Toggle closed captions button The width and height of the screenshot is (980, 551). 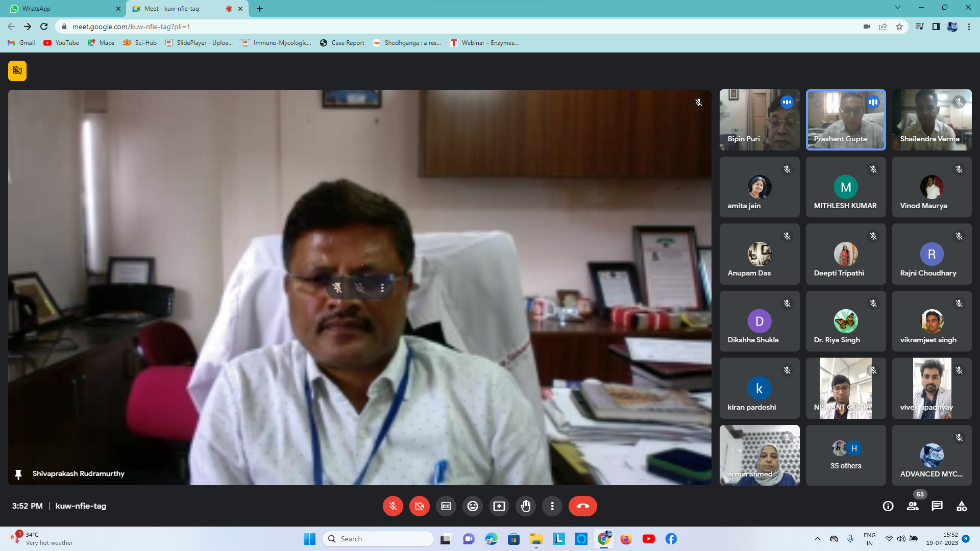pyautogui.click(x=446, y=506)
